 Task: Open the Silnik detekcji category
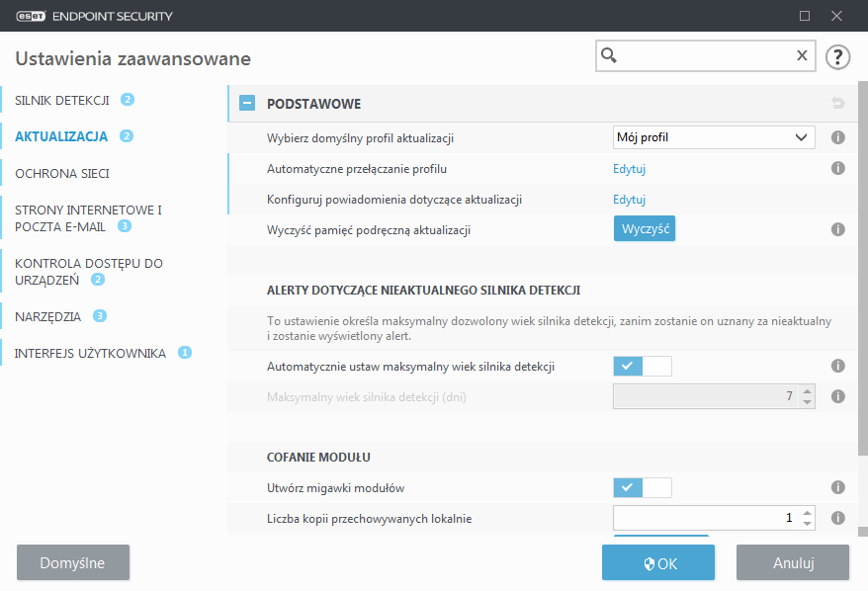(x=62, y=100)
